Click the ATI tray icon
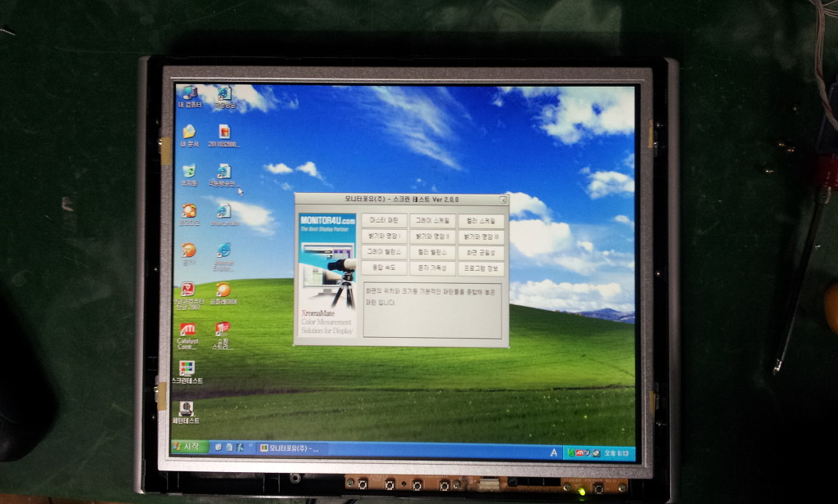The height and width of the screenshot is (504, 838). tap(579, 452)
